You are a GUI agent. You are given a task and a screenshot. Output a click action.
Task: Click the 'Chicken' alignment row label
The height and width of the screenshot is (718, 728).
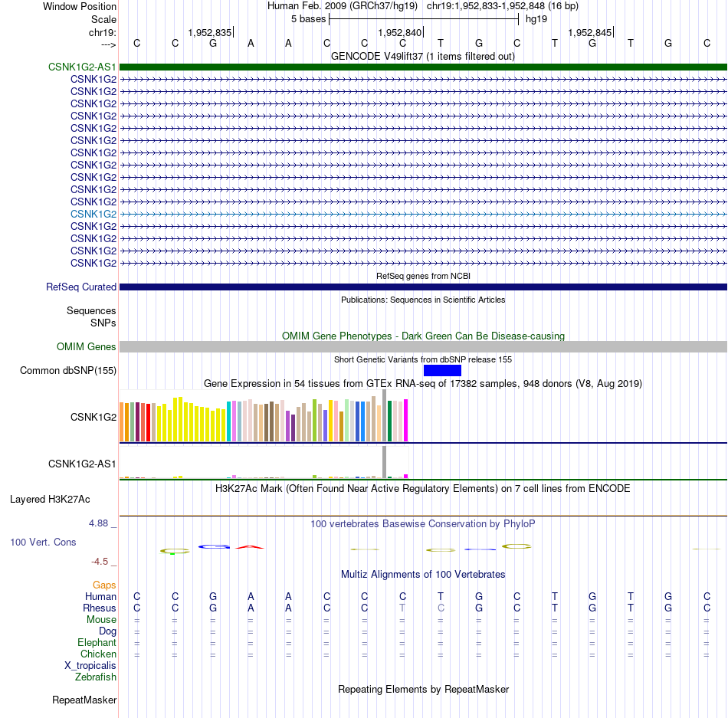tap(98, 654)
